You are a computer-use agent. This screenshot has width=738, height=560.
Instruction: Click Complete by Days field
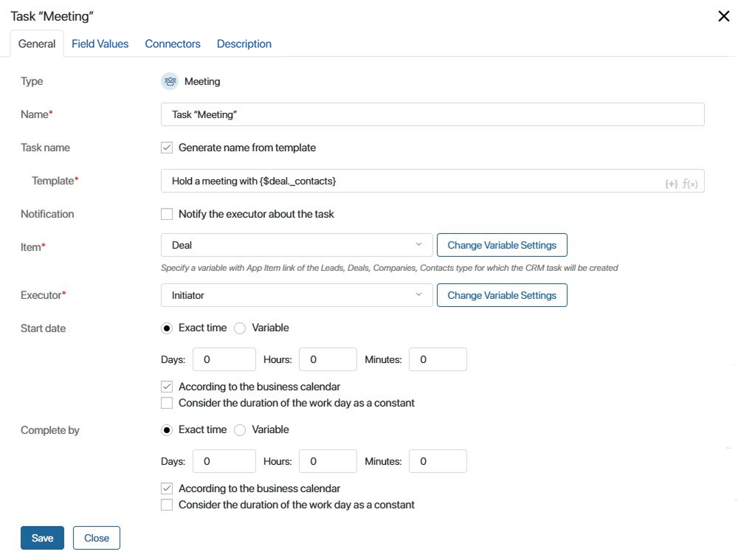[x=224, y=461]
